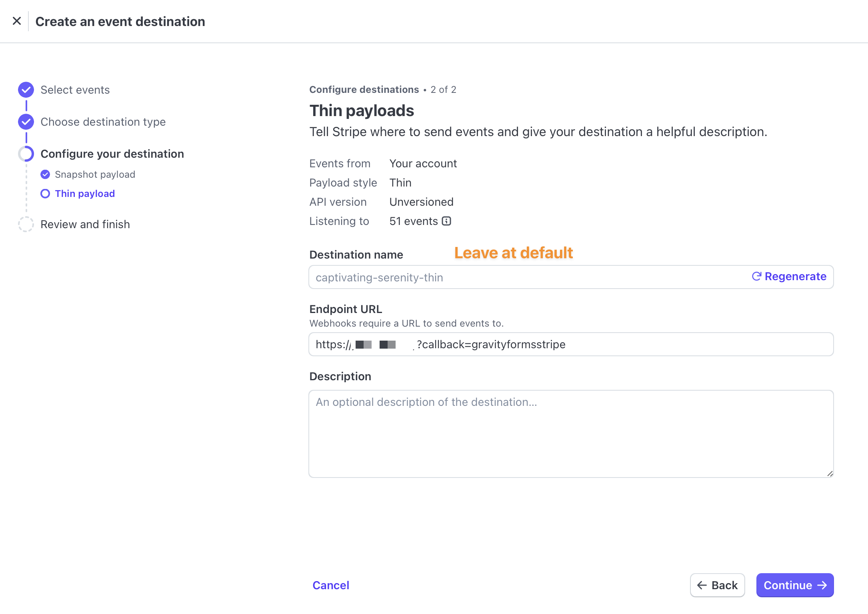Click the Review and finish dashed circle icon
The width and height of the screenshot is (868, 614).
(x=26, y=224)
